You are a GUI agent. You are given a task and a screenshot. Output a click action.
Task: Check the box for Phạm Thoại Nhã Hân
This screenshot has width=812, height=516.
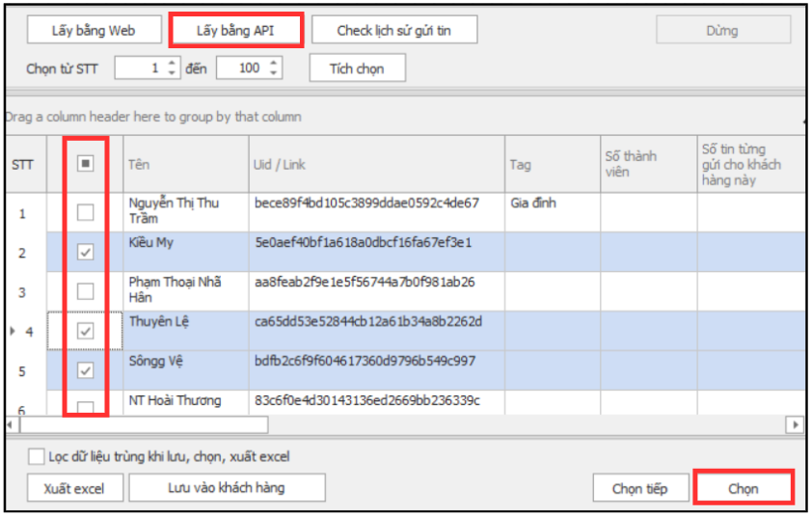pos(86,291)
